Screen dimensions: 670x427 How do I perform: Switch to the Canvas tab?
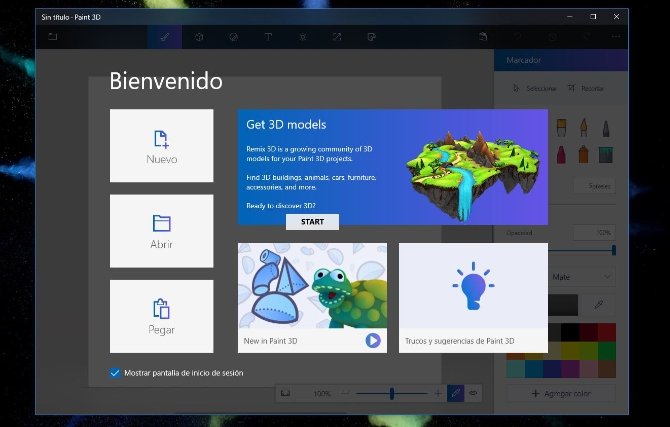tap(337, 37)
